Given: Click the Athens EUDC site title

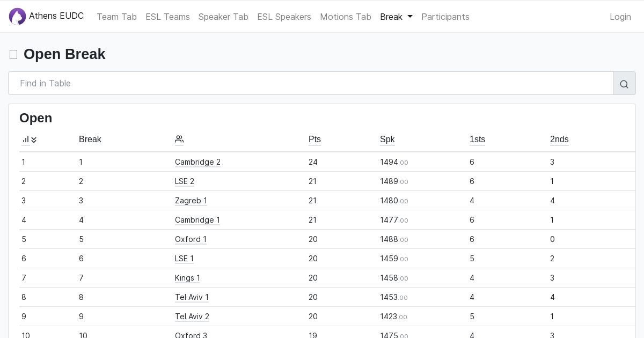Looking at the screenshot, I should tap(56, 16).
